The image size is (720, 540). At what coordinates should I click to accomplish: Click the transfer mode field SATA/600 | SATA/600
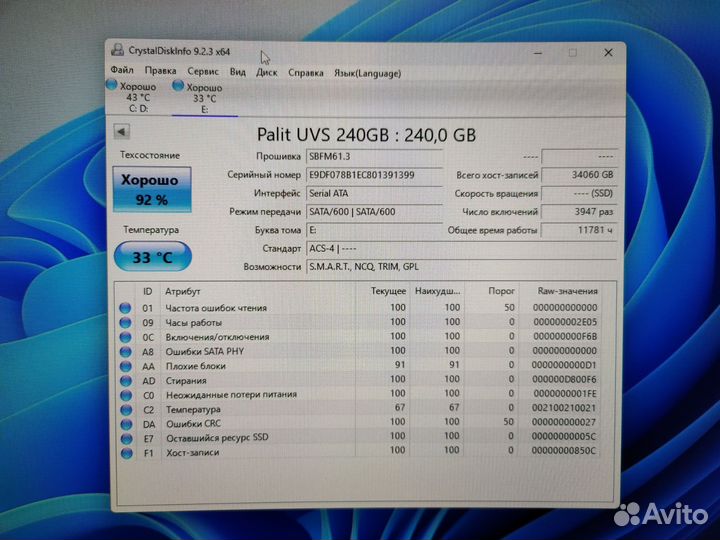(374, 212)
